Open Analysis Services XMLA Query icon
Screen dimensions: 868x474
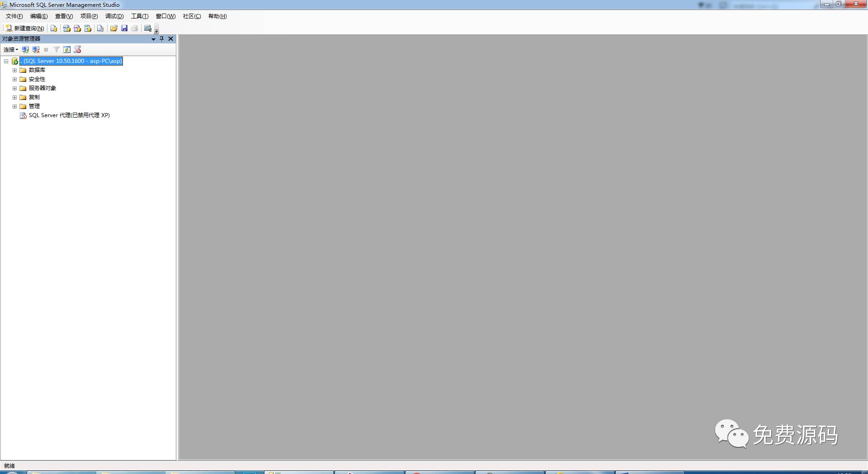[88, 28]
